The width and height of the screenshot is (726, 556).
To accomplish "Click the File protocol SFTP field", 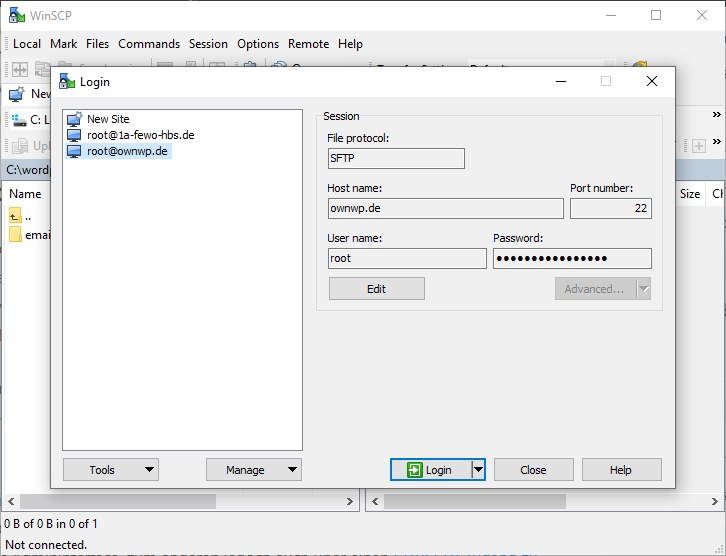I will 396,158.
